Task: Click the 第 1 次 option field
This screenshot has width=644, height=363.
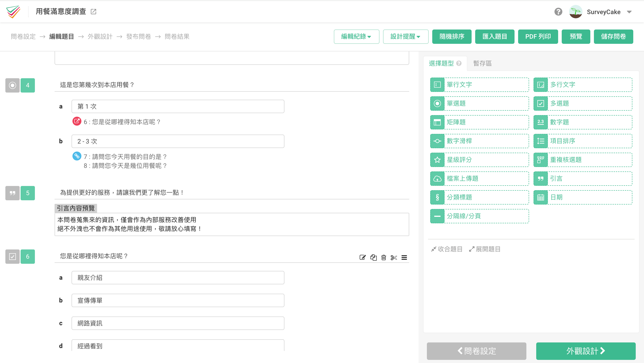Action: [x=178, y=106]
